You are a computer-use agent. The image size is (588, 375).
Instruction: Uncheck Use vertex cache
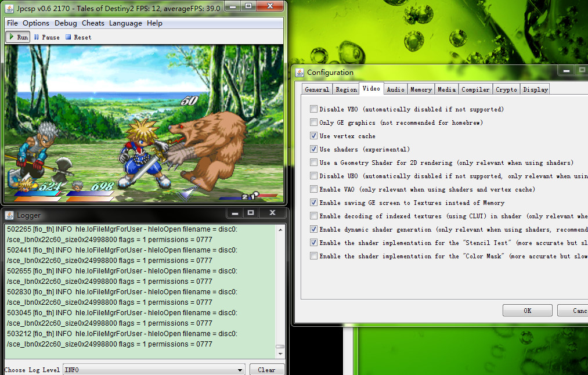click(x=313, y=136)
